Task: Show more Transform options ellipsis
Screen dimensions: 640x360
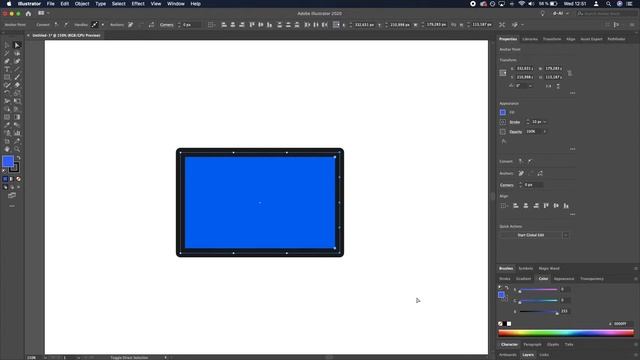Action: pos(572,93)
